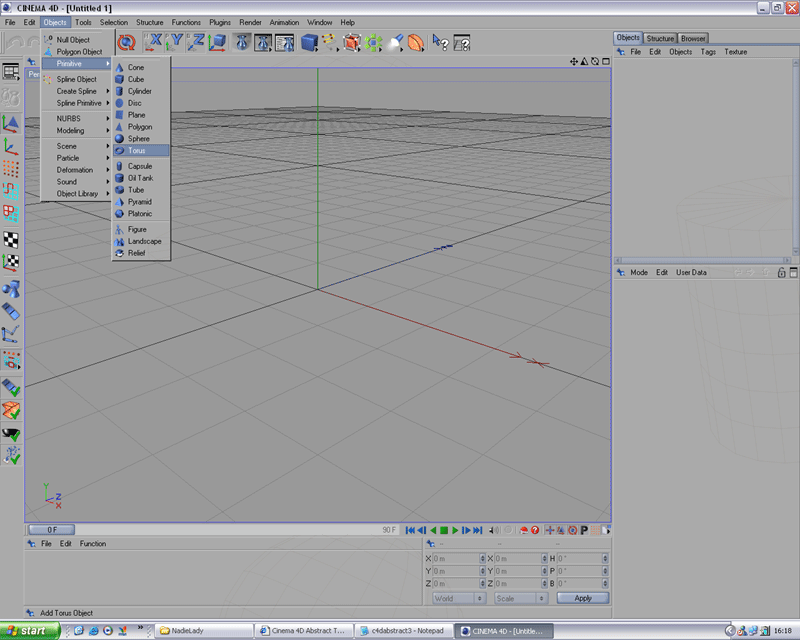The width and height of the screenshot is (800, 640).
Task: Open the Scale mode dropdown
Action: point(520,598)
